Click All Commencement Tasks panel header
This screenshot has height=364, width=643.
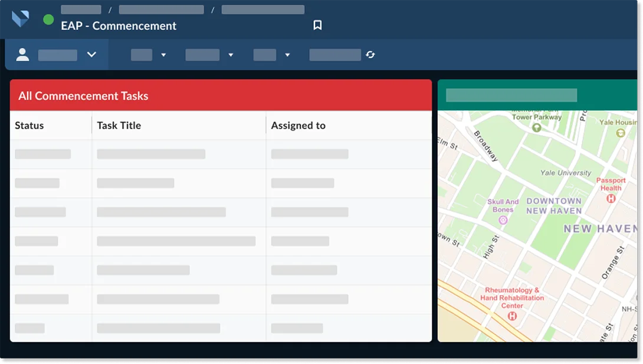click(x=221, y=95)
